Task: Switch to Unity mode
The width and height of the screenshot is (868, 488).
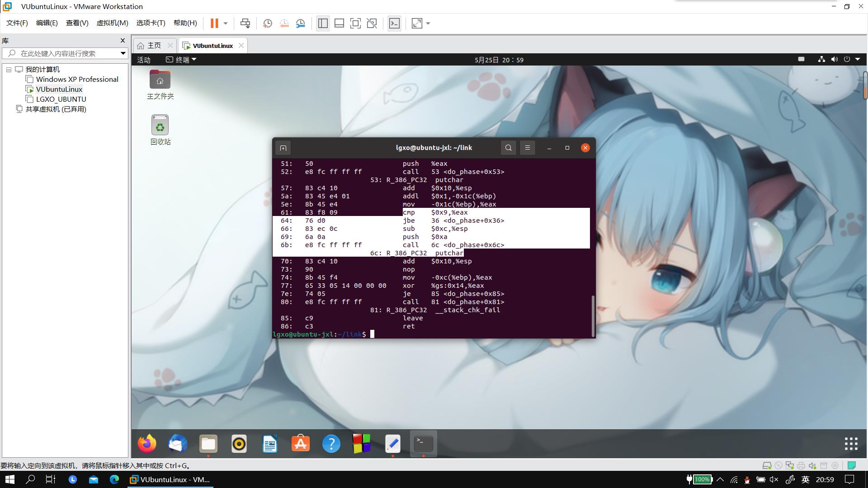Action: click(372, 23)
